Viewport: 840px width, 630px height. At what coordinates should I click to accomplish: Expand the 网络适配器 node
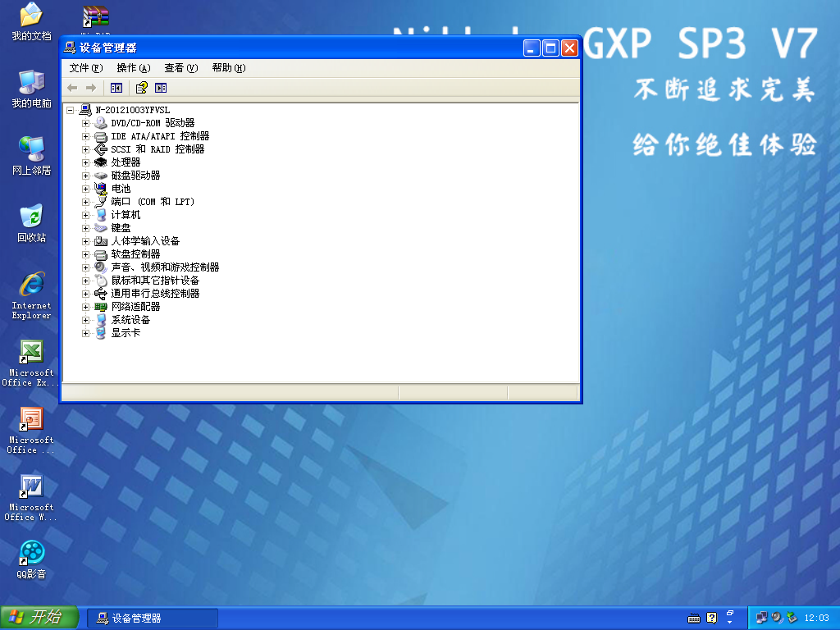click(85, 307)
